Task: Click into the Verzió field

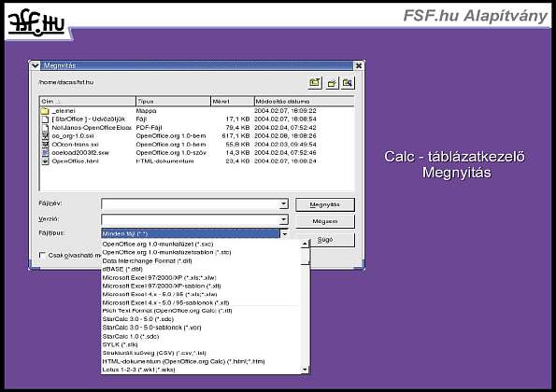Action: [x=190, y=219]
